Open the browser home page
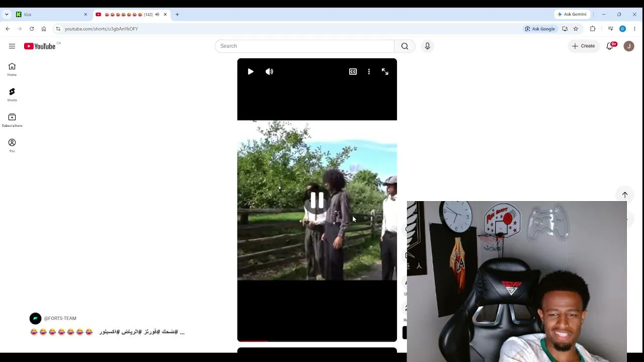 (44, 29)
